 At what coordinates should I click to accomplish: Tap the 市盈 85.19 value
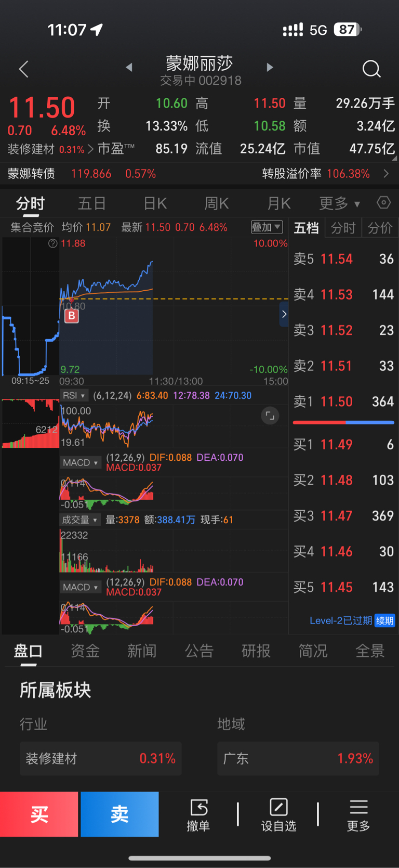171,149
